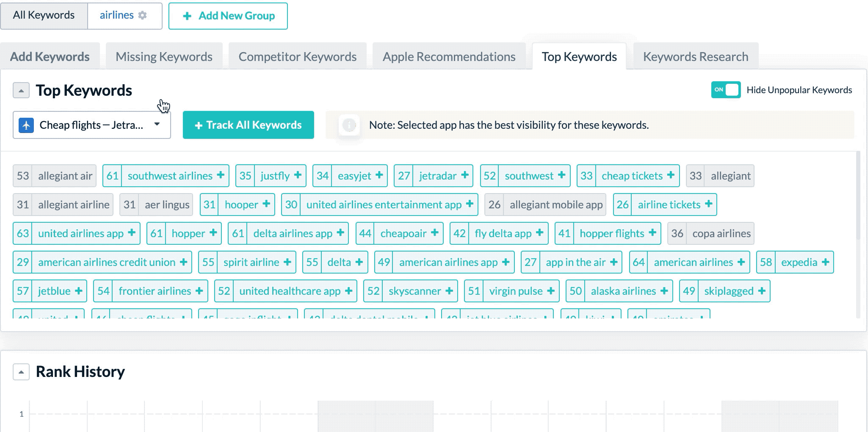Viewport: 868px width, 432px height.
Task: Click plus icon on southwest airlines keyword
Action: [221, 175]
